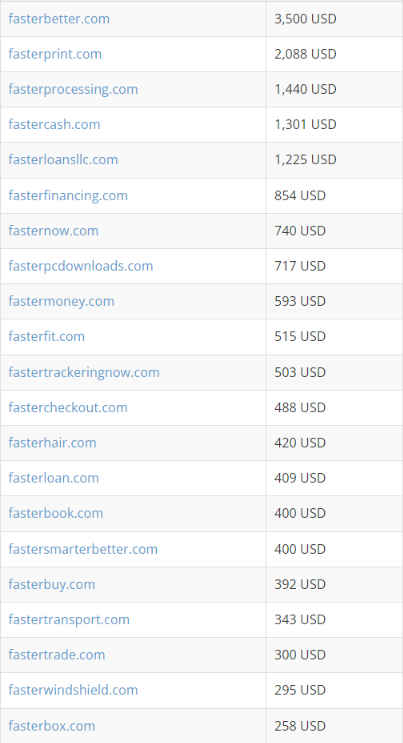Visit fasterhair.com domain link
The height and width of the screenshot is (743, 403).
pyautogui.click(x=52, y=443)
